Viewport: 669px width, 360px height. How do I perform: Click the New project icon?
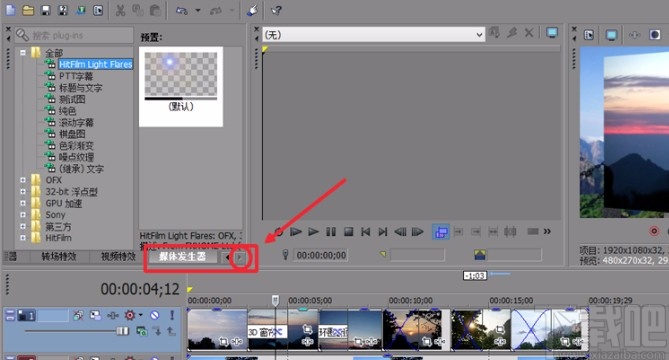click(x=10, y=10)
